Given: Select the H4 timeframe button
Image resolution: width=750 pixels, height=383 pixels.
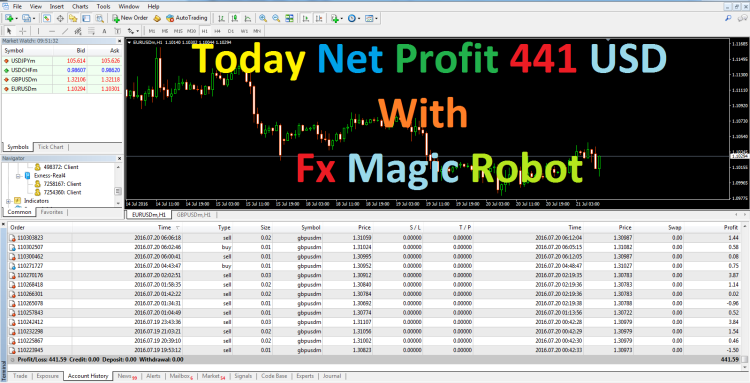Looking at the screenshot, I should 218,31.
